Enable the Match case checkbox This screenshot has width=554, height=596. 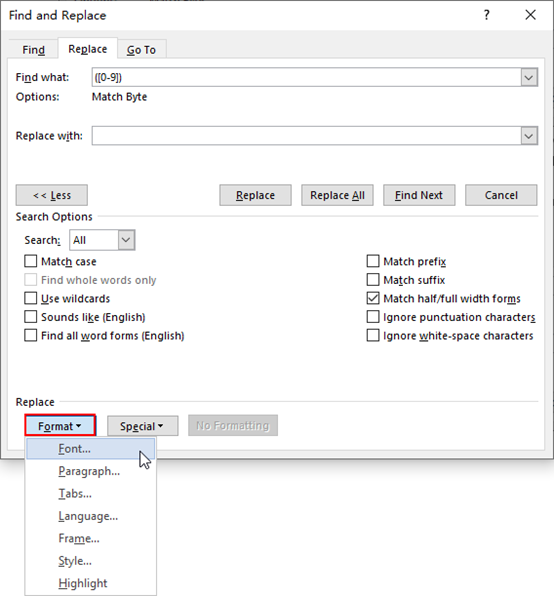[x=30, y=262]
